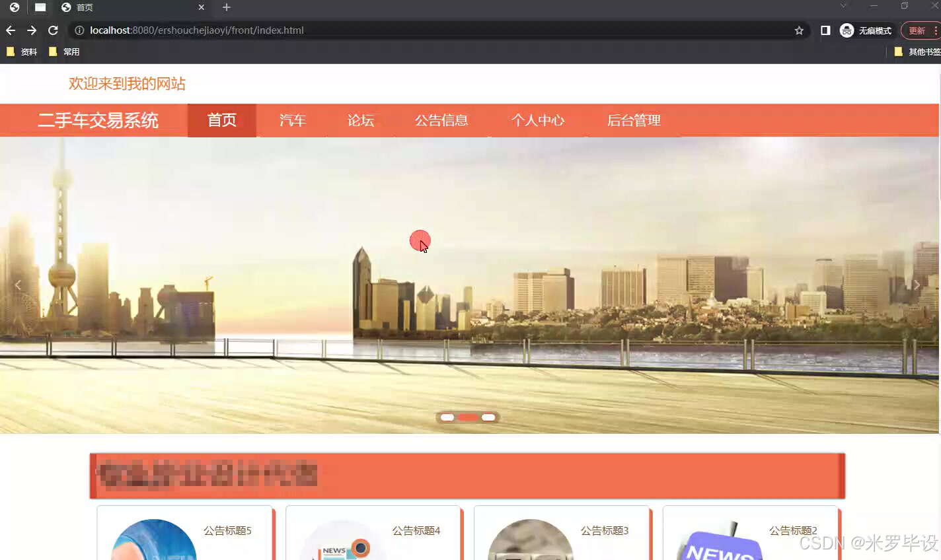The image size is (941, 560).
Task: Go forward with the browser forward arrow
Action: [x=32, y=30]
